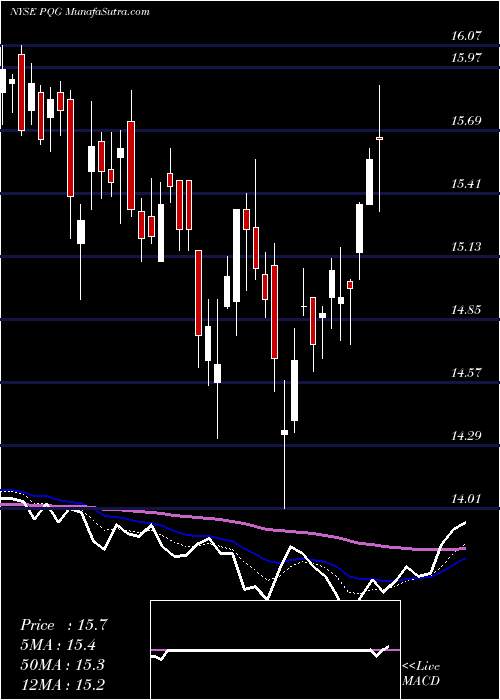Click the '5MA : 15.4' readout
Viewport: 500px width, 700px height.
tap(58, 645)
